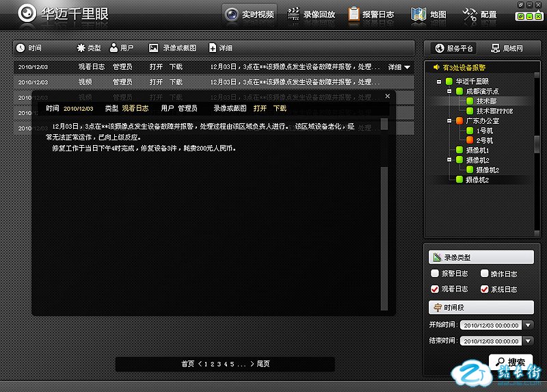Click the 录像回放 clapperboard icon
Screen dimensions: 547x392
tap(294, 14)
